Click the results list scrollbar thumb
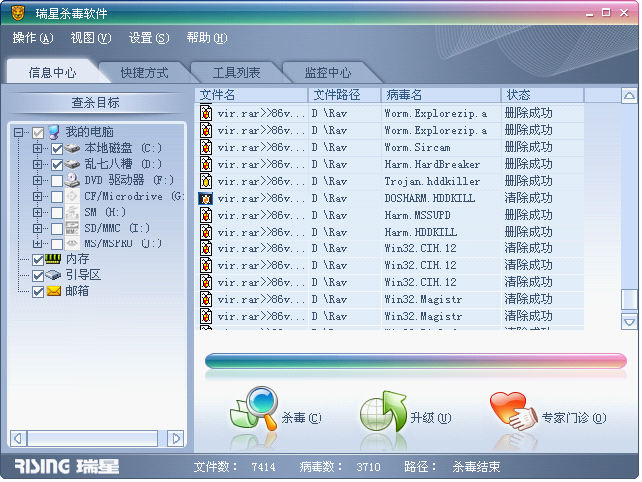This screenshot has width=642, height=482. tap(629, 299)
